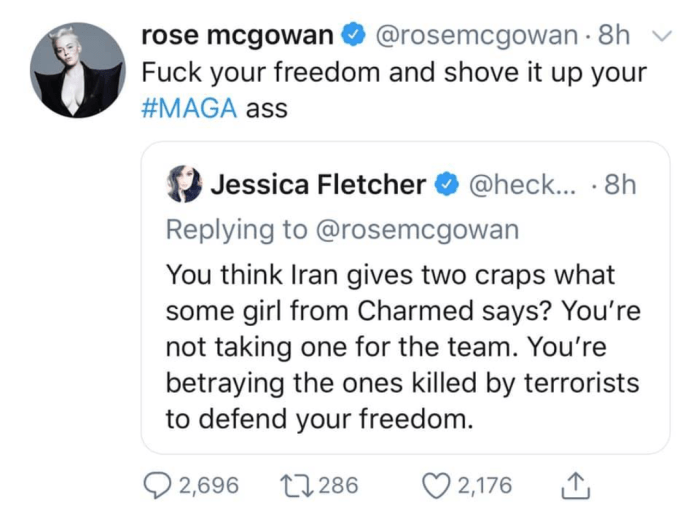This screenshot has width=699, height=514.
Task: Open the quoted tweet body text
Action: (x=400, y=345)
